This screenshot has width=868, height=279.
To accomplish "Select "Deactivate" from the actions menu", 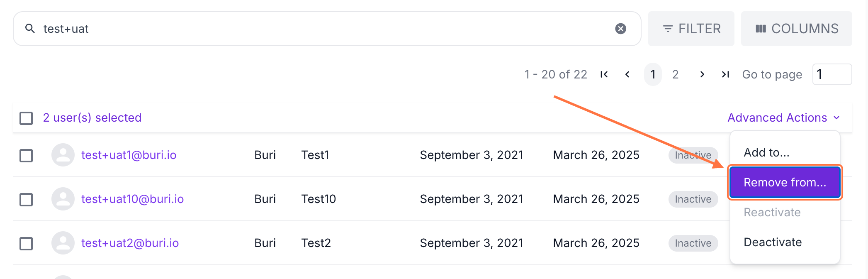I will pyautogui.click(x=773, y=242).
